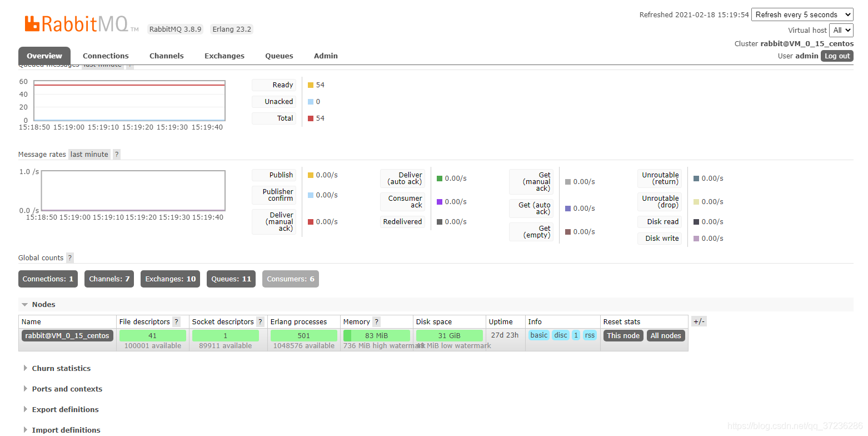Image resolution: width=868 pixels, height=436 pixels.
Task: Open the Channels tab
Action: [x=167, y=56]
